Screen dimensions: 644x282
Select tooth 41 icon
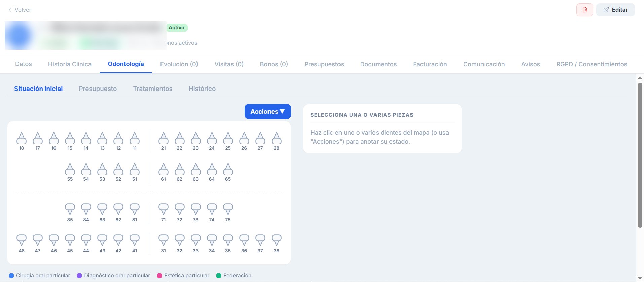[x=135, y=240]
